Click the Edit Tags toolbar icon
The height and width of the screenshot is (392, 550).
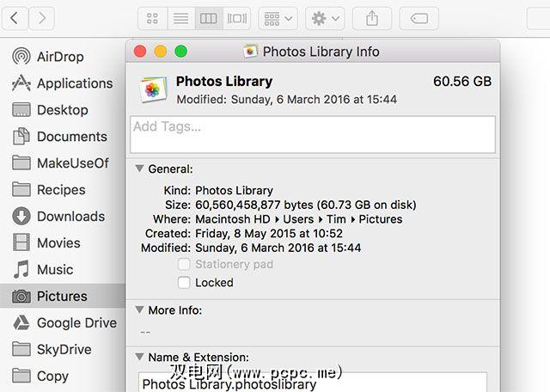(419, 17)
